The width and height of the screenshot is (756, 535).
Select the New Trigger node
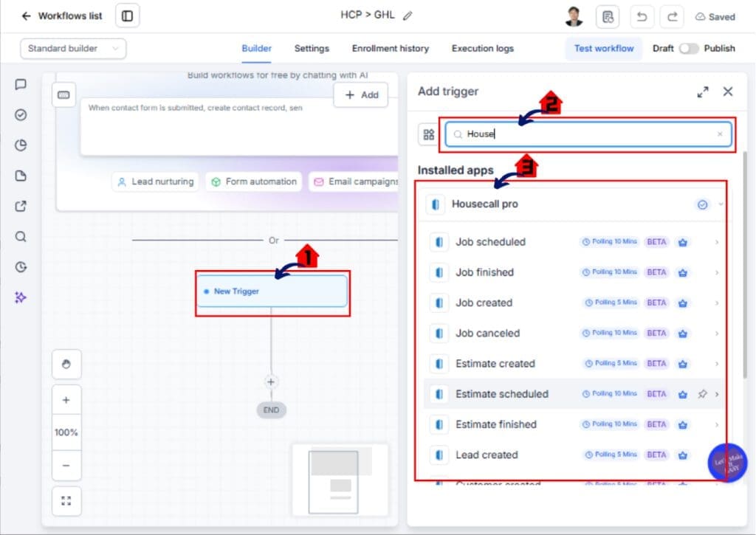[x=272, y=291]
